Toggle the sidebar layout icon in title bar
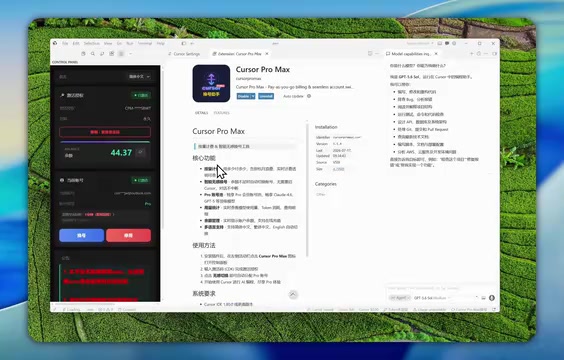The width and height of the screenshot is (564, 360). (183, 43)
